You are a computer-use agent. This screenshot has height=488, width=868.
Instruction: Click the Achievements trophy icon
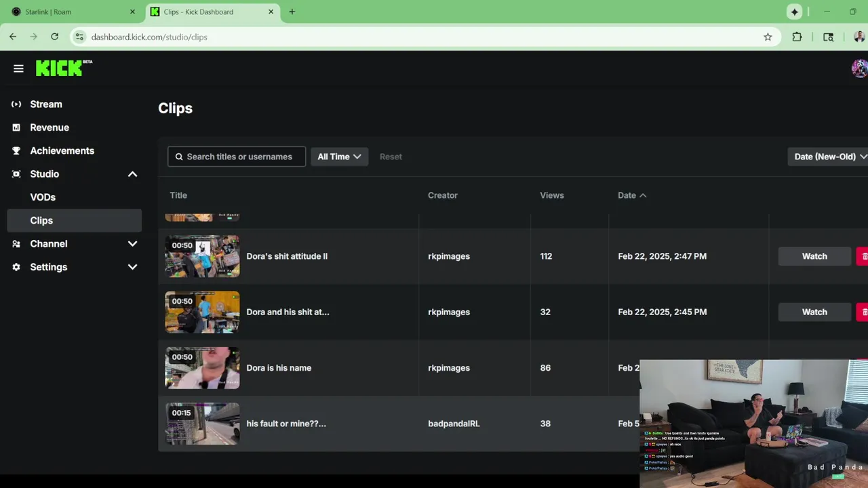point(16,150)
